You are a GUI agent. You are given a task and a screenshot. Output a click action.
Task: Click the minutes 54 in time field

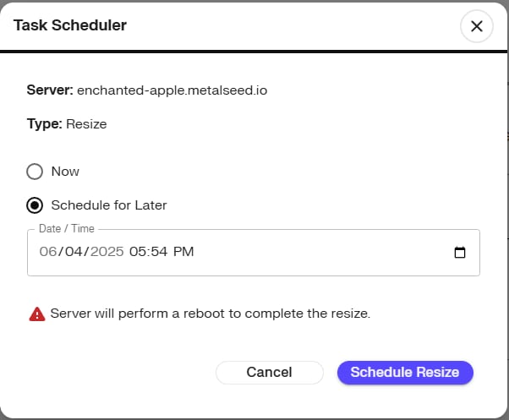point(161,252)
